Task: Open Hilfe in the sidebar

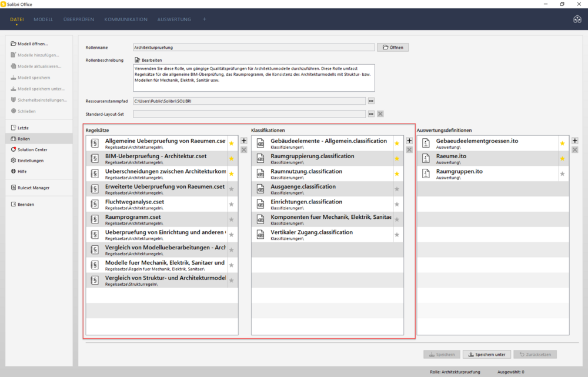Action: [x=19, y=171]
